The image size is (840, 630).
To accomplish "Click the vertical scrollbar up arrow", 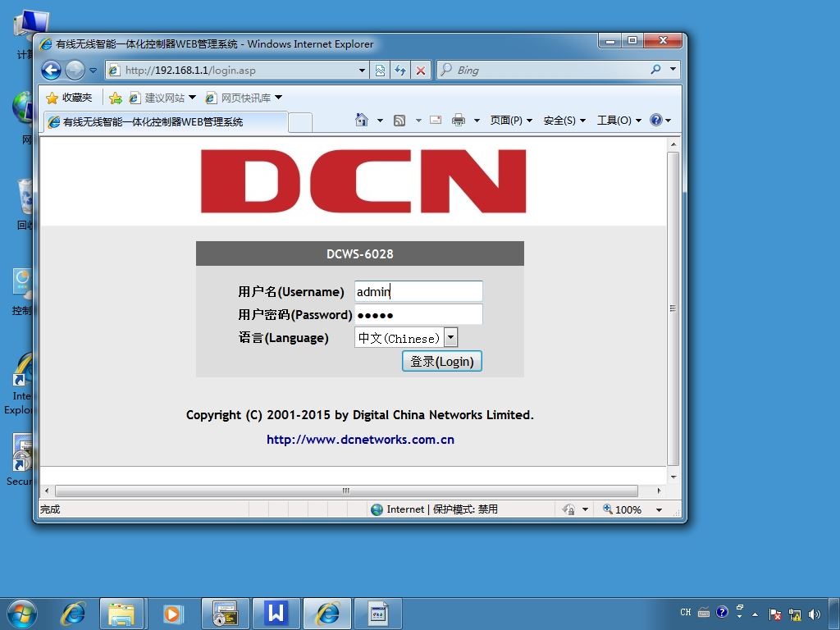I will (673, 144).
